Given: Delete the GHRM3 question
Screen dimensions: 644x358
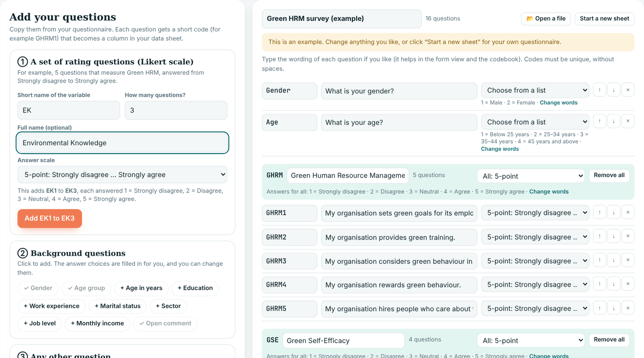Looking at the screenshot, I should (628, 260).
